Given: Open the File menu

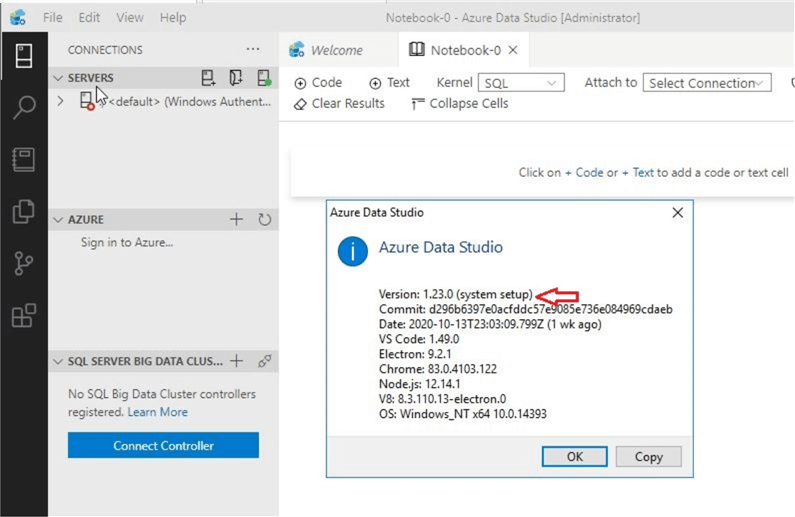Looking at the screenshot, I should (53, 18).
